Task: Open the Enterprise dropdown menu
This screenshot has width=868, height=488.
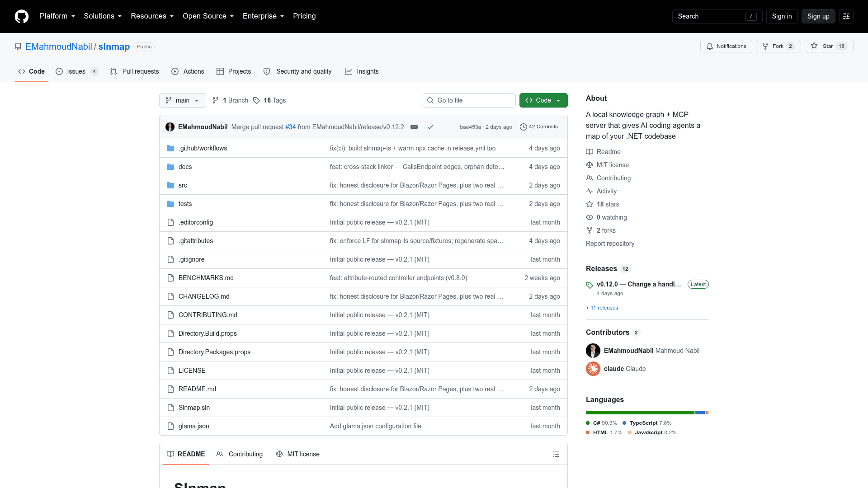Action: click(264, 16)
